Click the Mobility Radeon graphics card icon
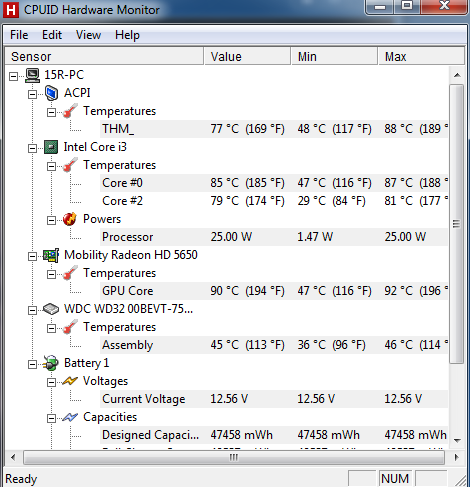 tap(51, 255)
